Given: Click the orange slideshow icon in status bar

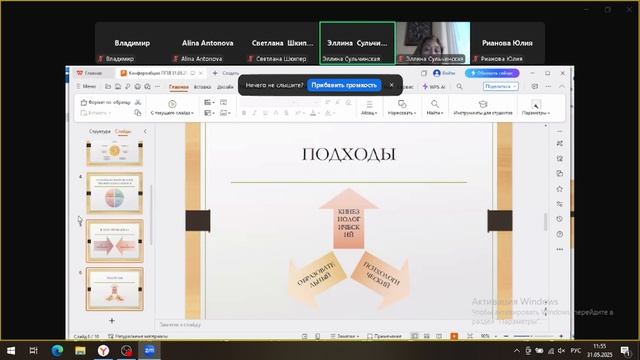Looking at the screenshot, I should pos(454,336).
